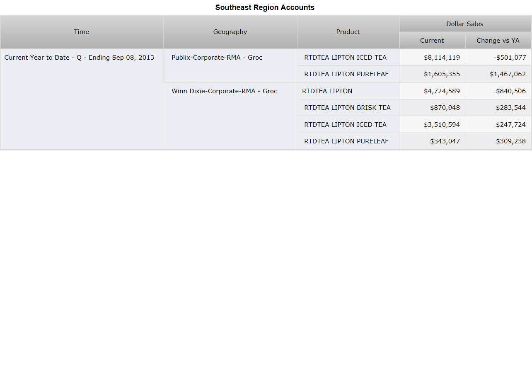Select the Time column header
The image size is (532, 392).
(82, 32)
